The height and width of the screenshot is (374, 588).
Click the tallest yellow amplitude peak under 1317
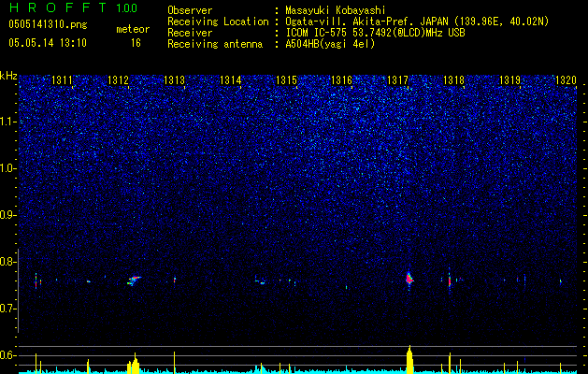(409, 360)
